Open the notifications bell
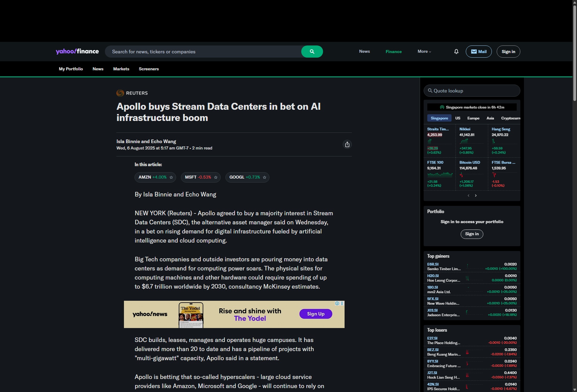Viewport: 577px width, 392px height. (456, 52)
